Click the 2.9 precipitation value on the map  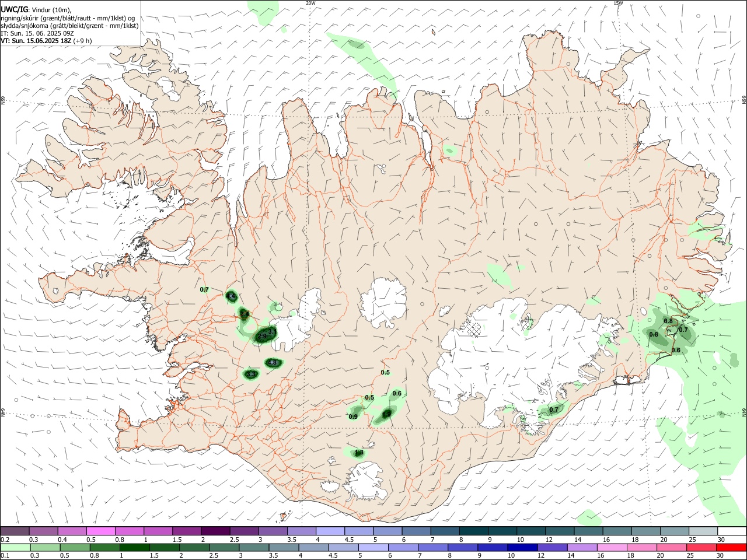tap(262, 337)
